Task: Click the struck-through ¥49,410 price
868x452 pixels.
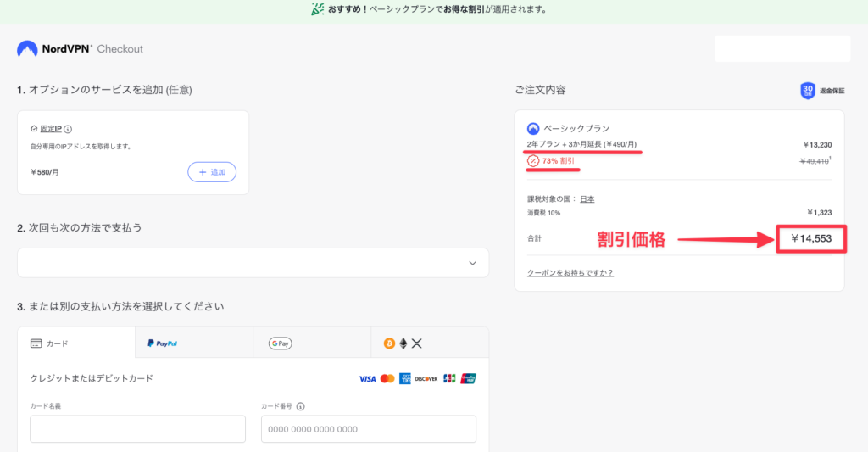Action: 815,161
